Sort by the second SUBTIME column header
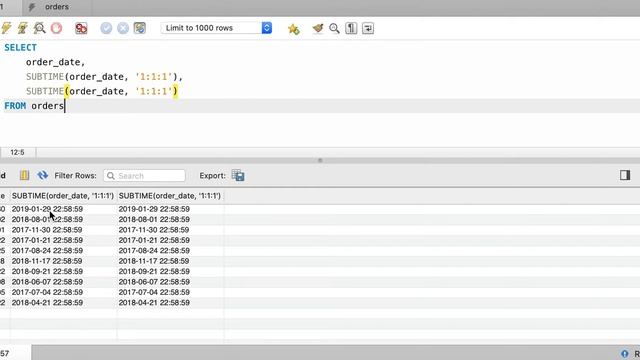640x360 pixels. [x=170, y=196]
